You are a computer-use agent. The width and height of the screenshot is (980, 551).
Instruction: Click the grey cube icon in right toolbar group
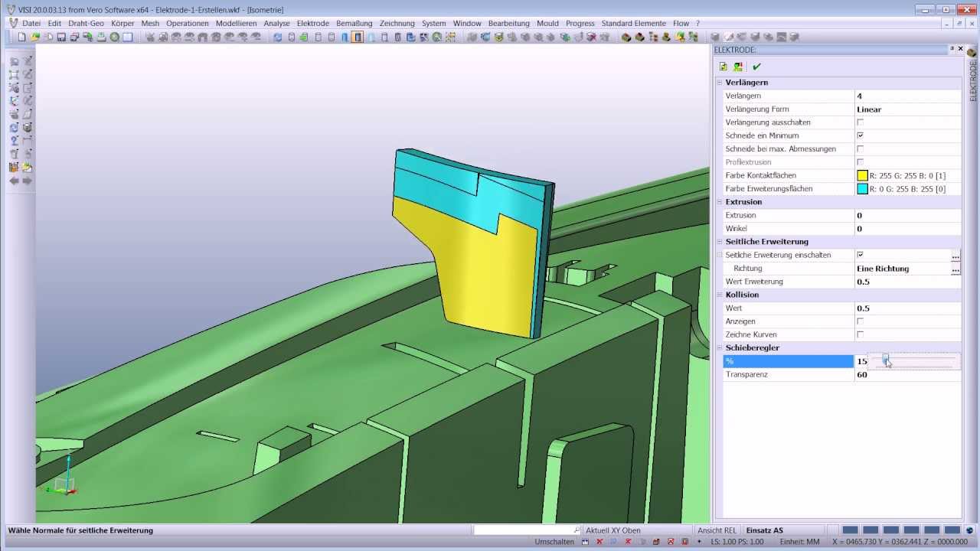click(715, 37)
